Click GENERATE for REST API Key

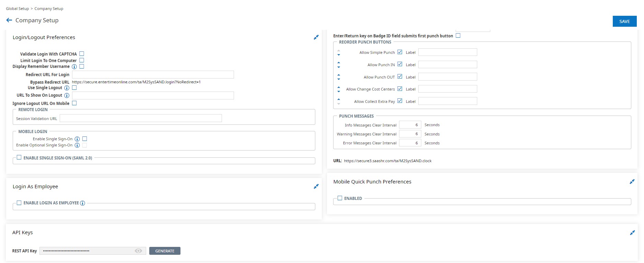165,251
